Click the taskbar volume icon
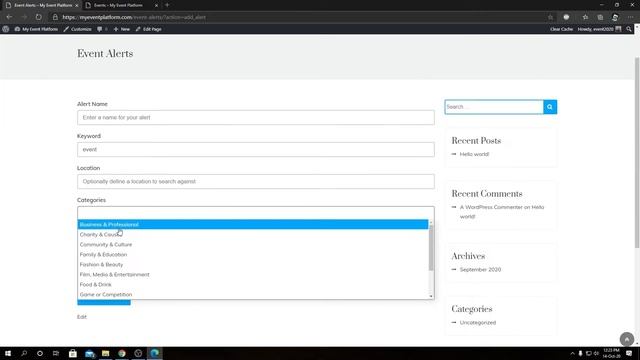The image size is (640, 360). 596,353
